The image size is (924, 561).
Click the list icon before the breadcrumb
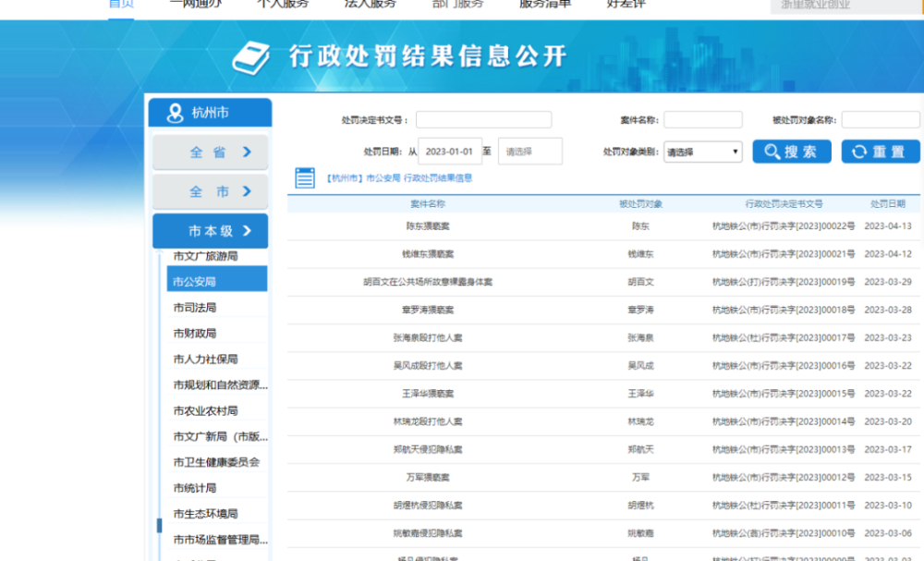(305, 177)
